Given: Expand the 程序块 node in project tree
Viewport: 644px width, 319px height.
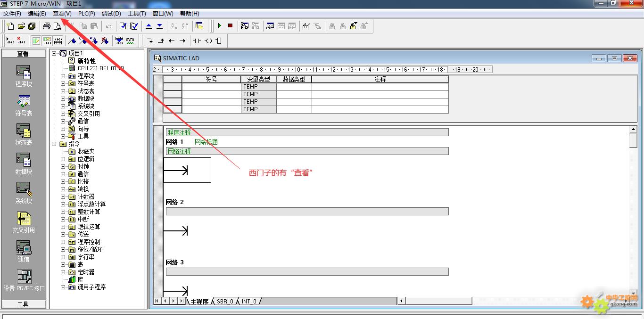Looking at the screenshot, I should pyautogui.click(x=63, y=76).
